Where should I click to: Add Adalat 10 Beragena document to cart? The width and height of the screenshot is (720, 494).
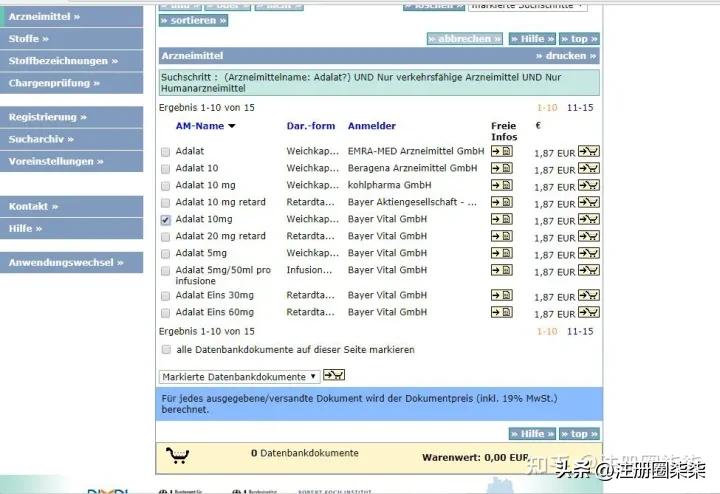pyautogui.click(x=589, y=168)
